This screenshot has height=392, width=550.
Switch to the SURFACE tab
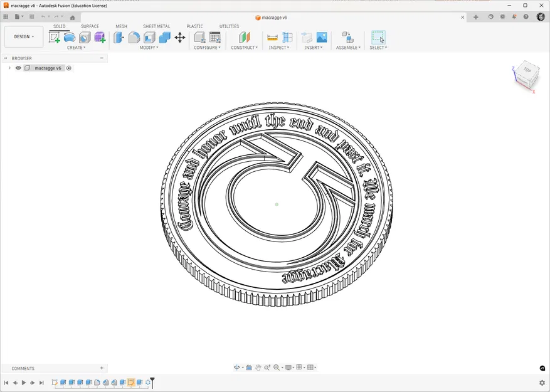90,26
